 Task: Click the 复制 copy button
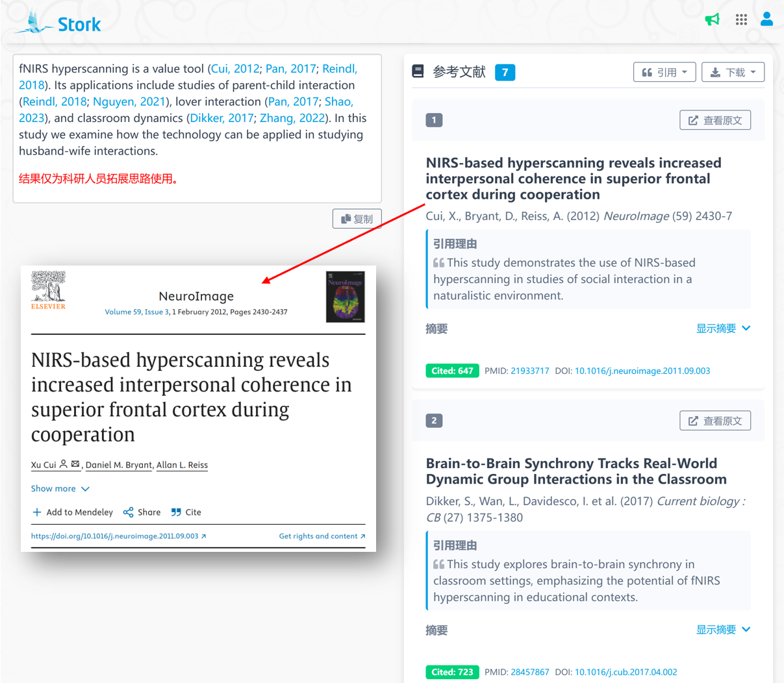(x=357, y=219)
